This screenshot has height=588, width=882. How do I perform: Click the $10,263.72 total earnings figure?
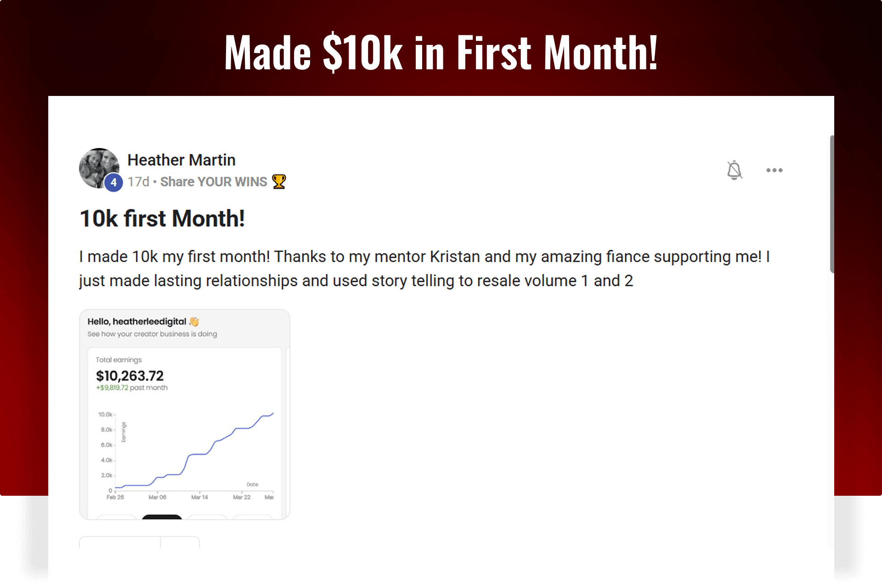click(130, 376)
